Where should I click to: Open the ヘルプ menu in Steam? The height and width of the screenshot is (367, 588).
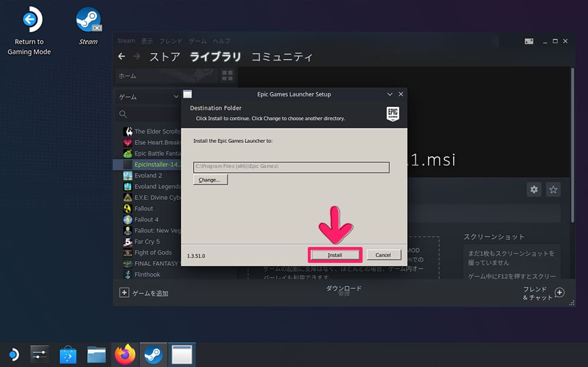(x=222, y=41)
